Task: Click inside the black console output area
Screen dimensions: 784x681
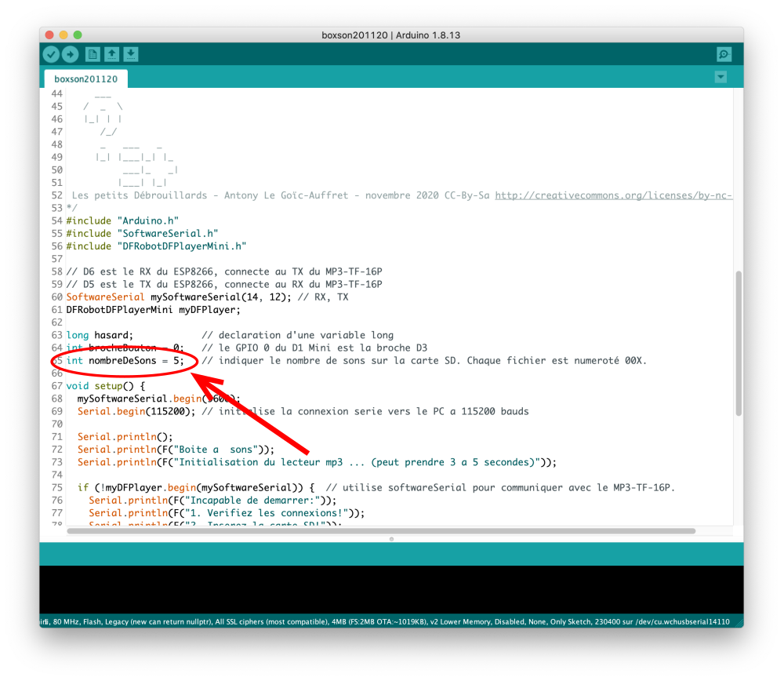Action: pos(391,588)
